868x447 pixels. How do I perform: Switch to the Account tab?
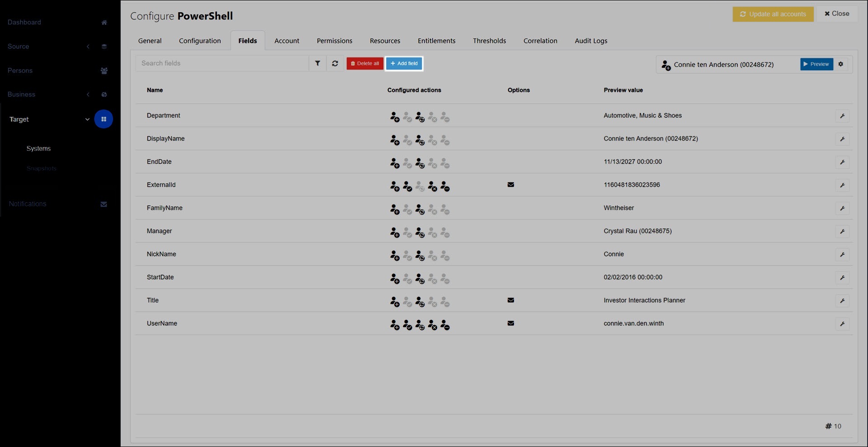coord(287,41)
